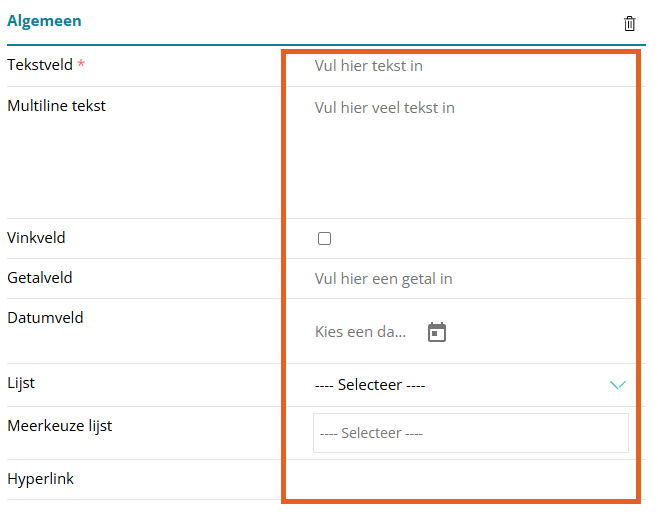Viewport: 658px width, 516px height.
Task: Click the Tekstveld label
Action: click(x=40, y=64)
